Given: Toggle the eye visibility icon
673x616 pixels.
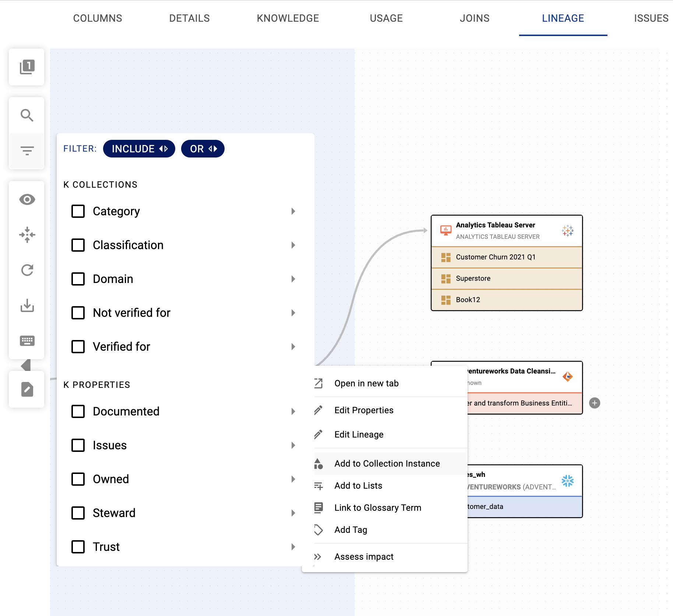Looking at the screenshot, I should tap(27, 199).
